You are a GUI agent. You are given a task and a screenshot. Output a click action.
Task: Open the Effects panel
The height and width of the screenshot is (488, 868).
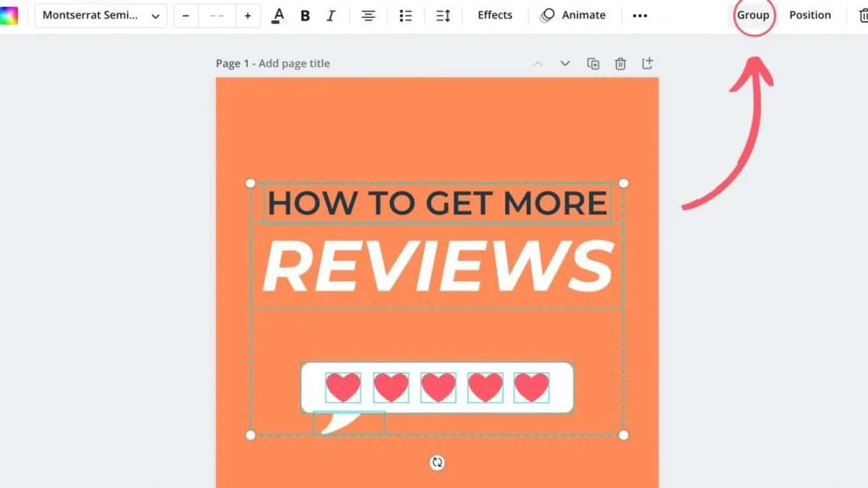tap(494, 14)
